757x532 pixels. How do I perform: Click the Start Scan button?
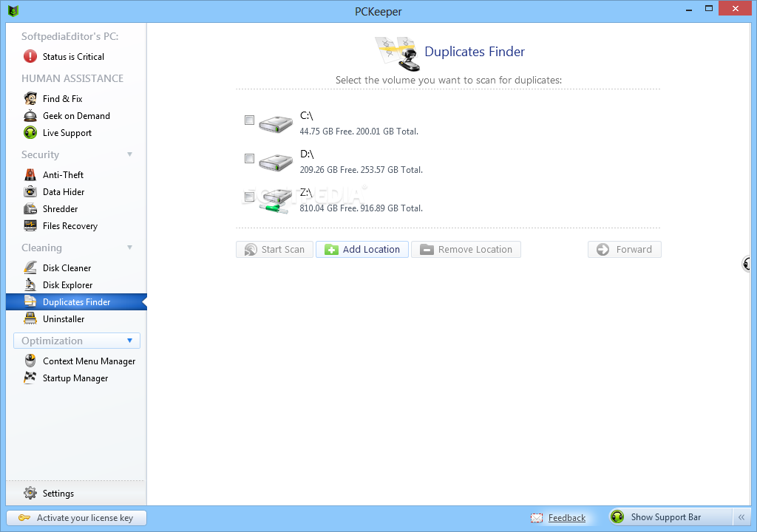[274, 250]
